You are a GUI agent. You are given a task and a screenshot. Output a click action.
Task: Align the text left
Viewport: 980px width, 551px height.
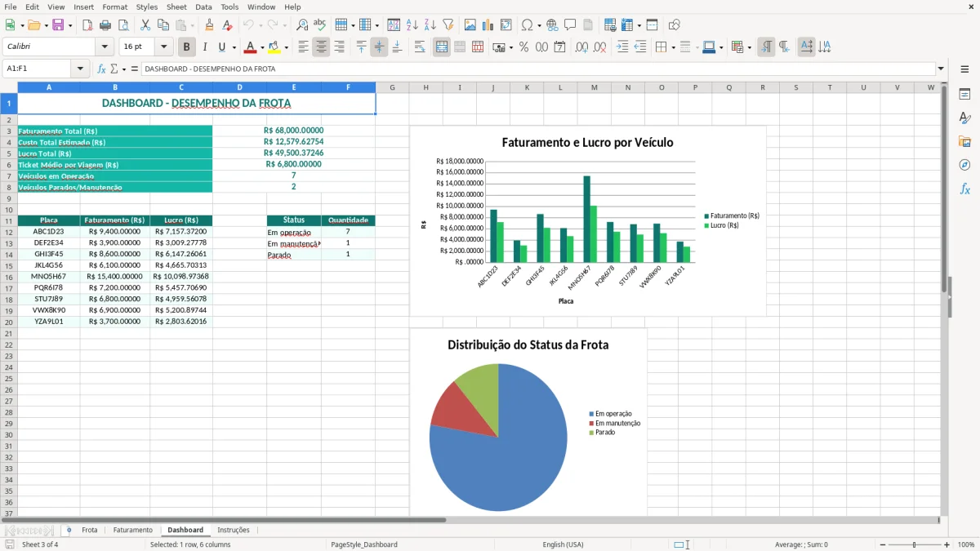pyautogui.click(x=303, y=47)
